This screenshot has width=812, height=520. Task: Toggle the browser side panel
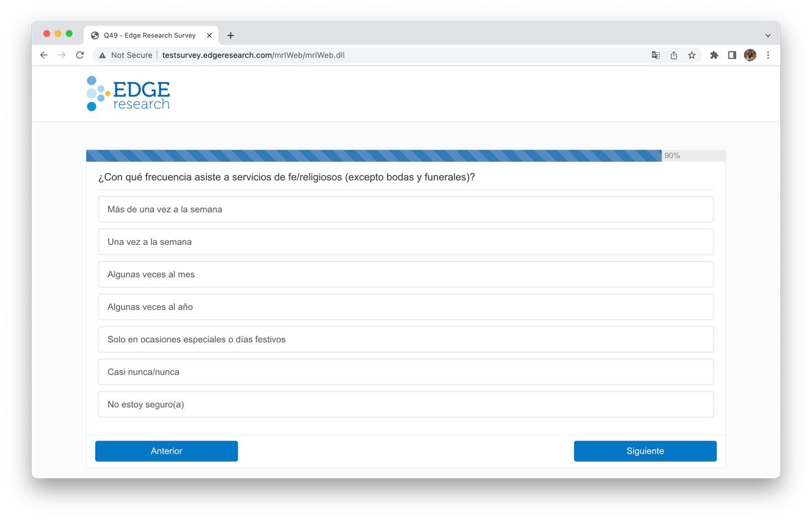point(732,55)
